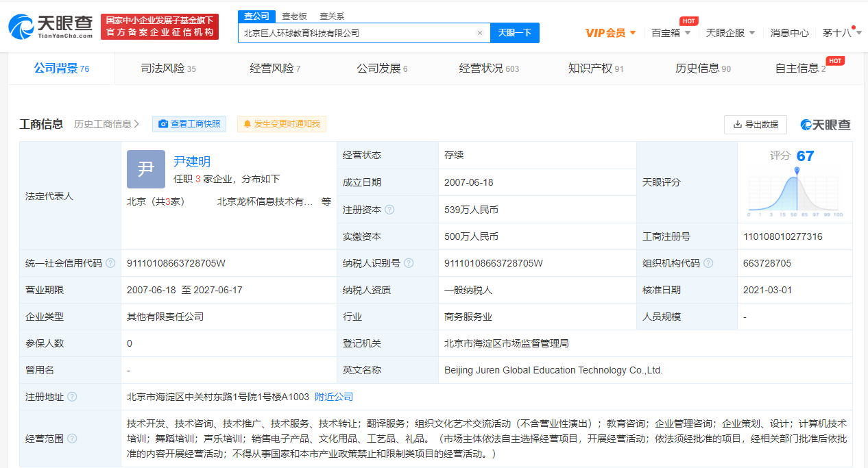Click the TianYanCha logo
Viewport: 868px width, 468px height.
point(51,26)
